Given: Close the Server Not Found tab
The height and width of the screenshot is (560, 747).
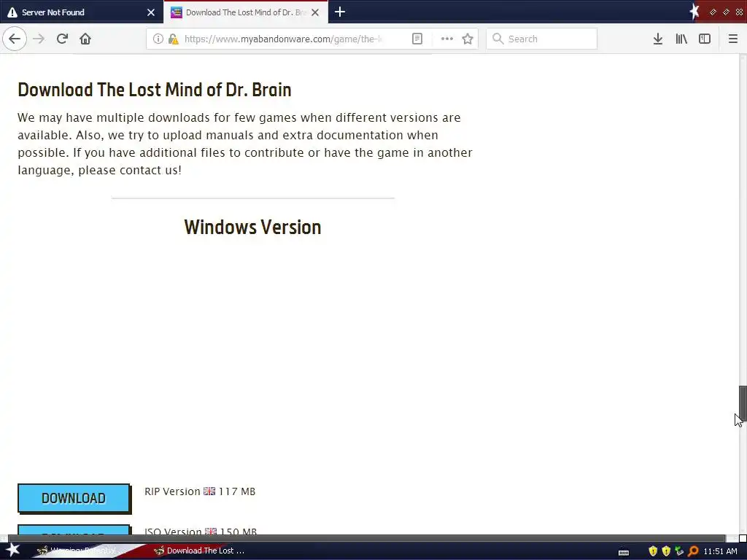Looking at the screenshot, I should pyautogui.click(x=151, y=12).
